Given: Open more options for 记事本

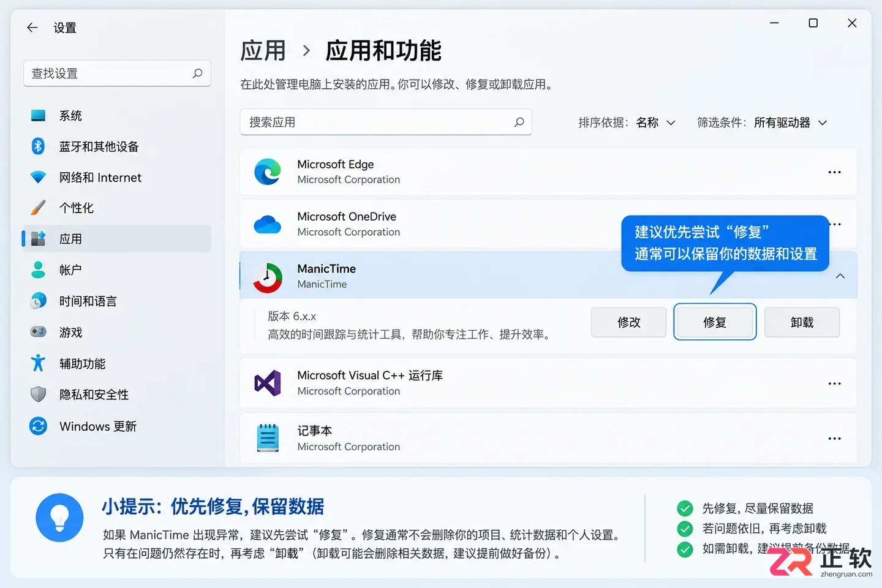Looking at the screenshot, I should 834,439.
